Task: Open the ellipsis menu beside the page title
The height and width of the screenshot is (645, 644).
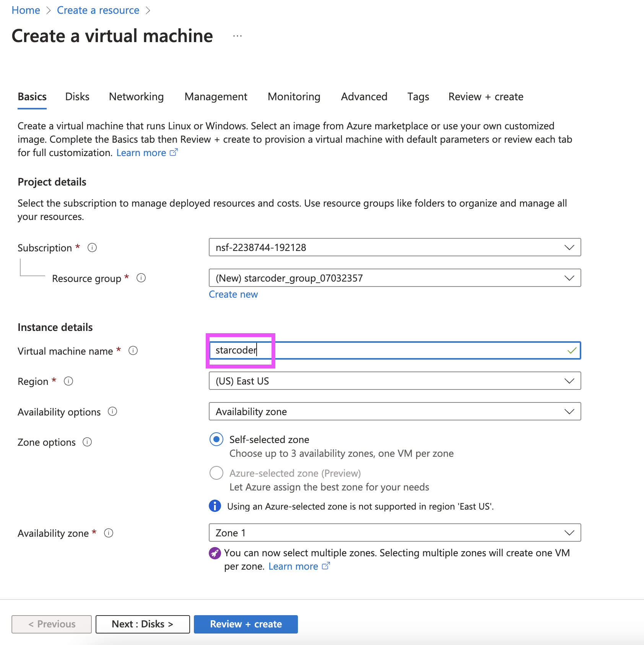Action: tap(237, 36)
